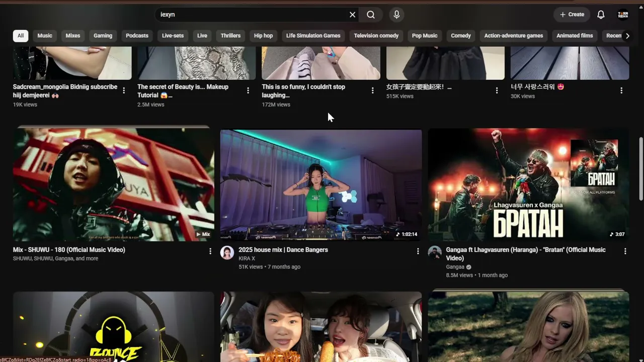Viewport: 644px width, 362px height.
Task: Open the Makeup Tutorial short thumbnail
Action: 197,63
